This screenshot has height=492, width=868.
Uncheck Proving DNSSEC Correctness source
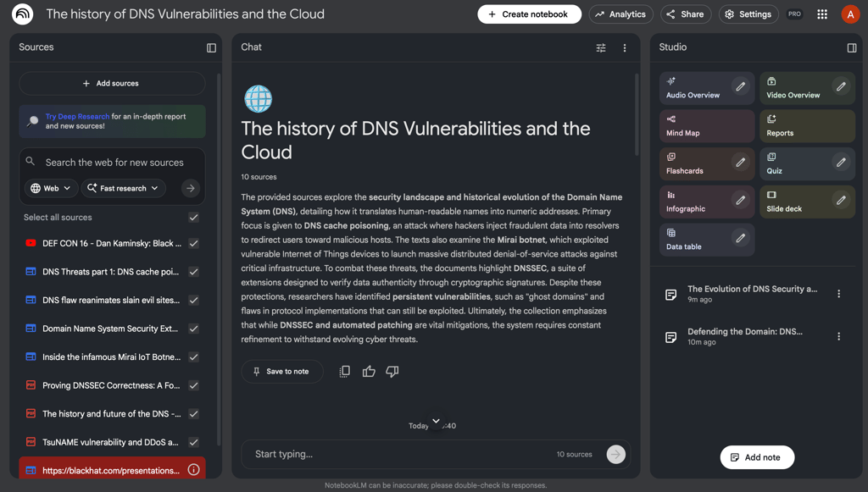coord(194,385)
